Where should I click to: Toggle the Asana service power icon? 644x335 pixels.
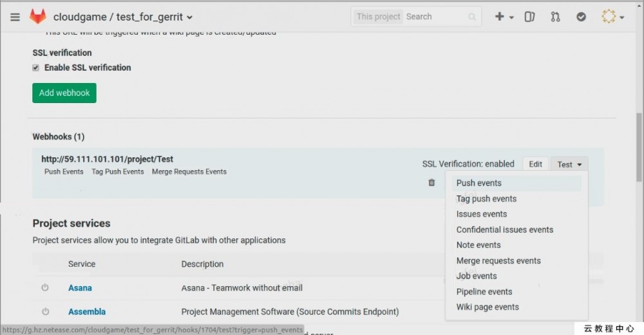point(45,288)
